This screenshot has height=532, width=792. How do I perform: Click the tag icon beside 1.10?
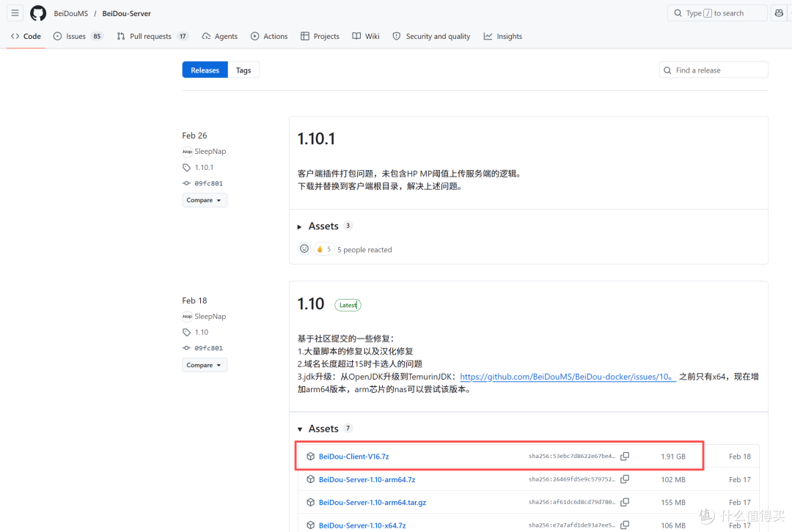click(x=187, y=332)
